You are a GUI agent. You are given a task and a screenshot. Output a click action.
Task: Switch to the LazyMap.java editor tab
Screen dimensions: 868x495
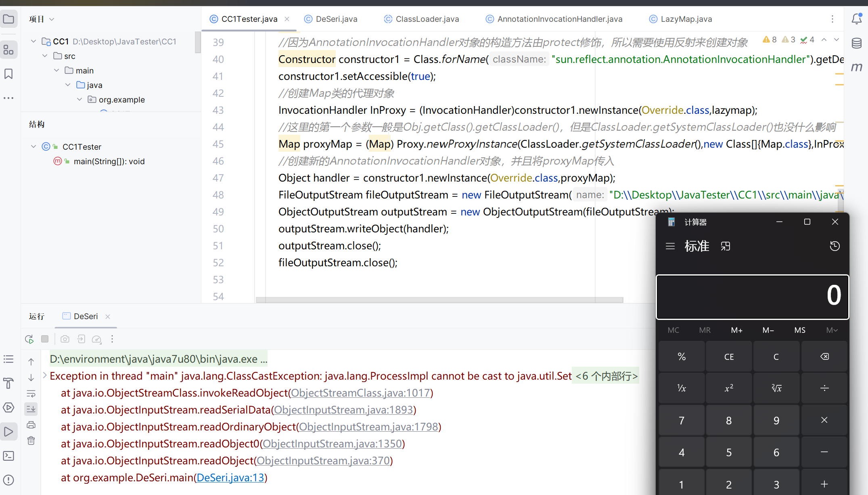pyautogui.click(x=686, y=19)
